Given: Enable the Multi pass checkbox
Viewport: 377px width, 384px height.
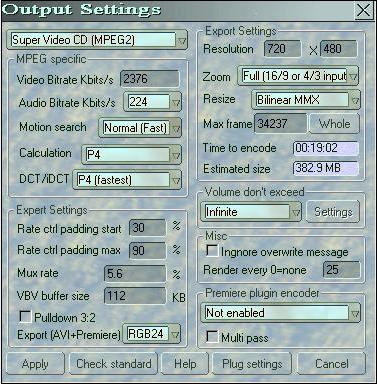Looking at the screenshot, I should click(x=212, y=337).
